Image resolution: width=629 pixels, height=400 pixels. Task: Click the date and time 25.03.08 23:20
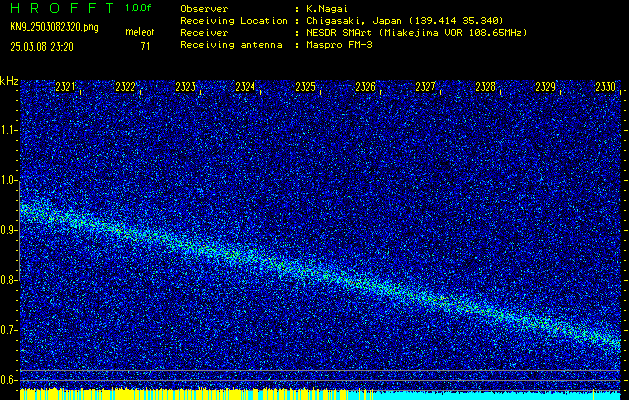click(x=42, y=47)
